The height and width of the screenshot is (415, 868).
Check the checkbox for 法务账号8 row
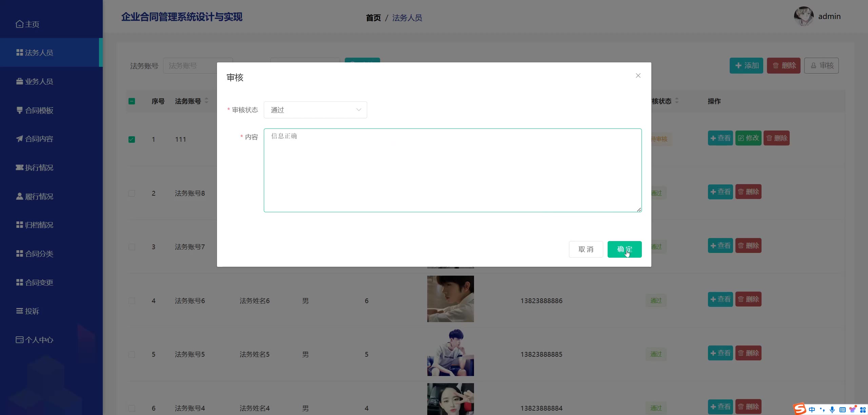click(x=132, y=193)
